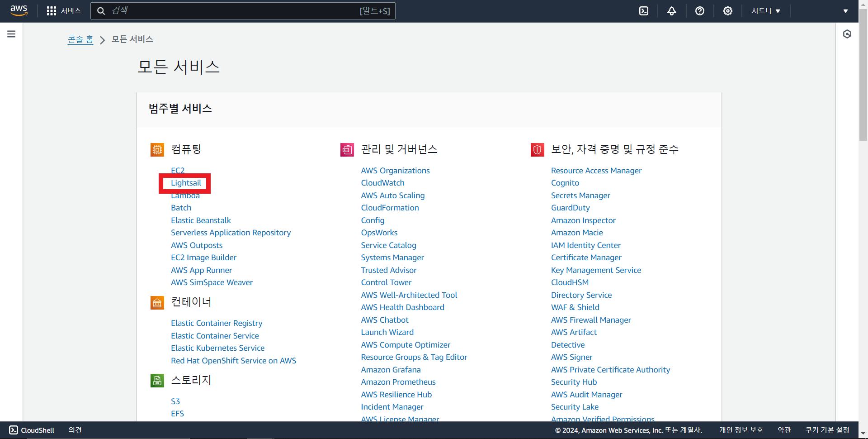Open Resource Groups & Tag Editor link
Viewport: 868px width, 439px height.
point(414,357)
